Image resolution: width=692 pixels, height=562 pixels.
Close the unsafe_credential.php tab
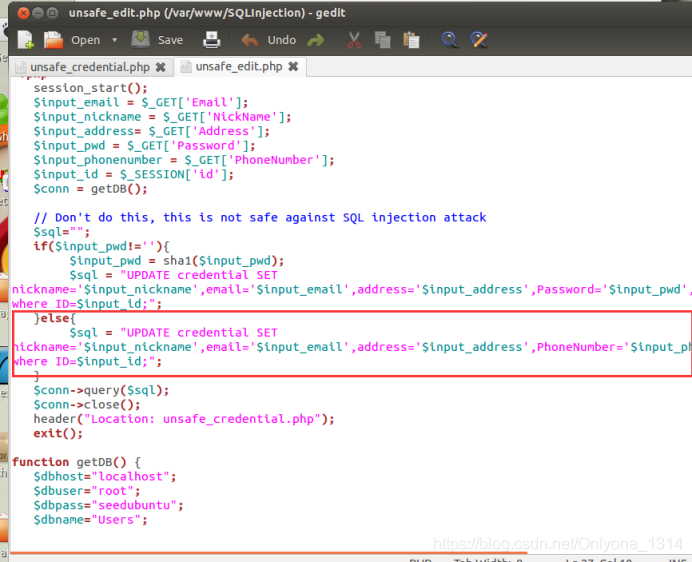[161, 67]
